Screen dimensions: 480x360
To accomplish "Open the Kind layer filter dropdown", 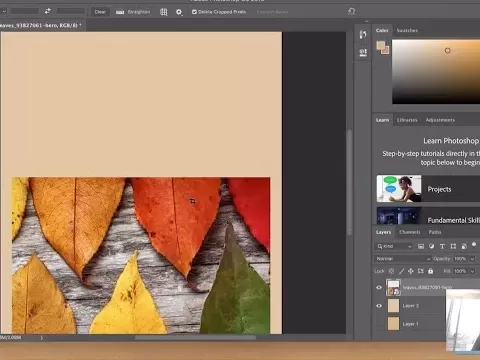I will pyautogui.click(x=394, y=246).
